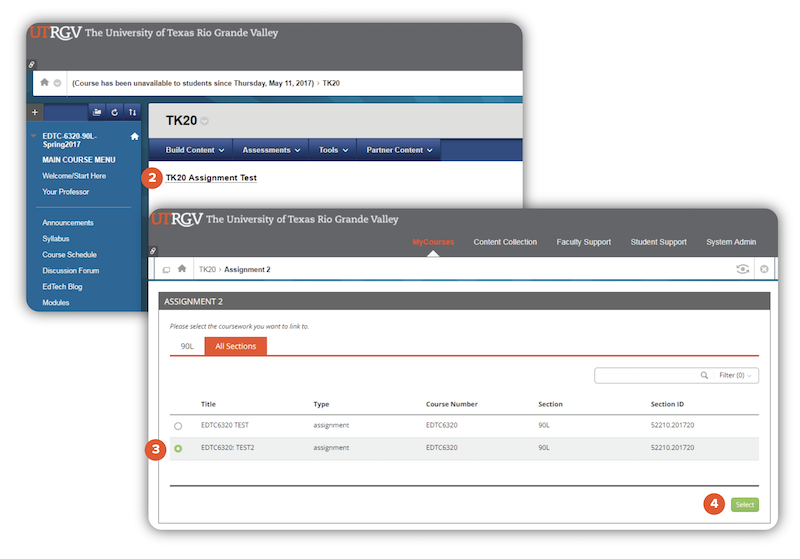Open Course Schedule in course menu
This screenshot has height=559, width=800.
tap(69, 255)
